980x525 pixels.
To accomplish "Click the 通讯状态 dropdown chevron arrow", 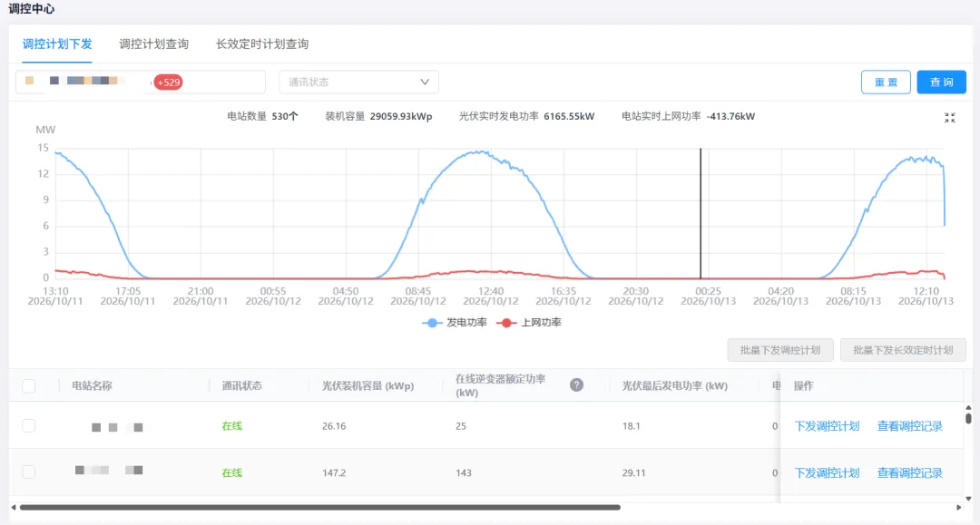I will [425, 83].
